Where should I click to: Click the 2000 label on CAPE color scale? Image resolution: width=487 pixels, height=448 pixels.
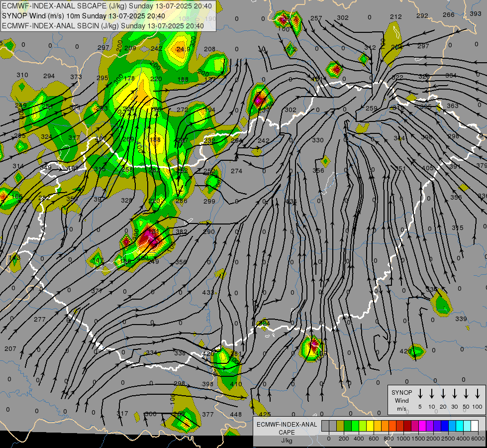[x=433, y=439]
